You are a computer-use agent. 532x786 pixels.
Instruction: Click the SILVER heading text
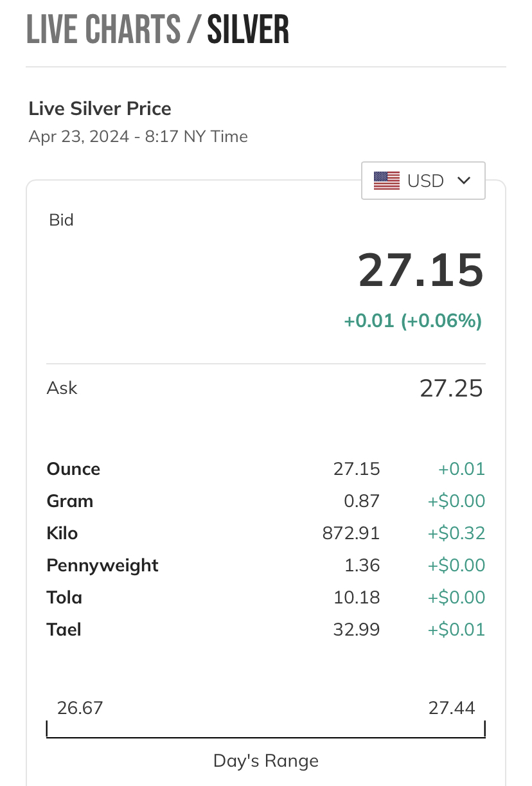248,30
